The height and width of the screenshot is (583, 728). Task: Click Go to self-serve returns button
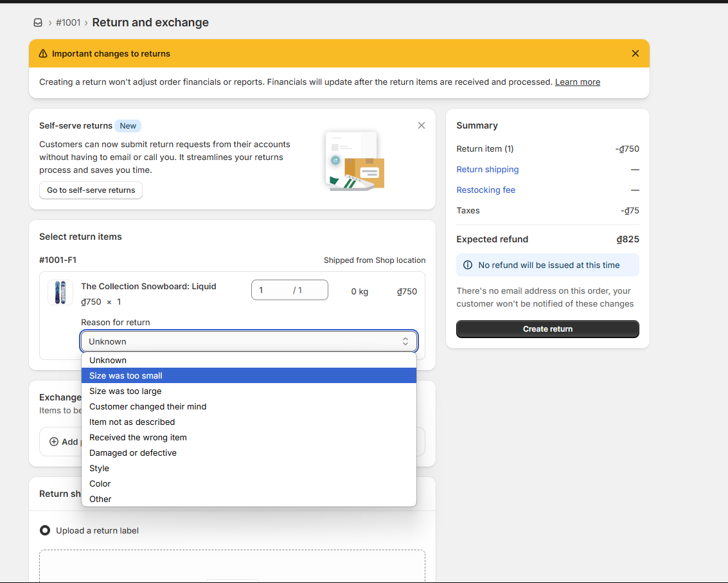pyautogui.click(x=91, y=190)
